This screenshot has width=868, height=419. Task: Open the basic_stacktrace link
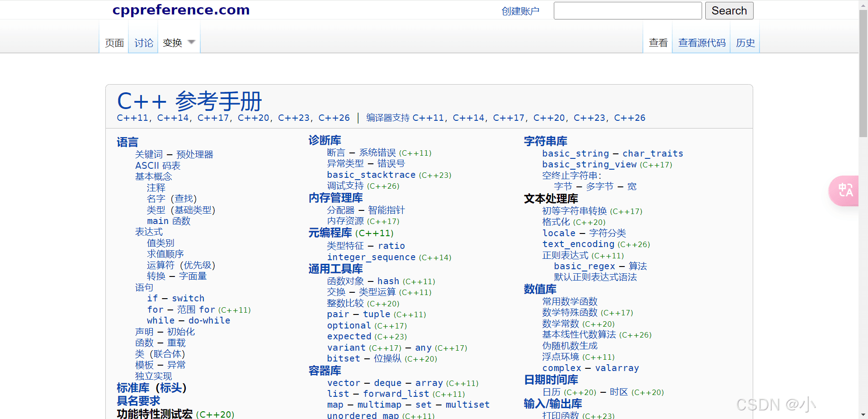[371, 175]
